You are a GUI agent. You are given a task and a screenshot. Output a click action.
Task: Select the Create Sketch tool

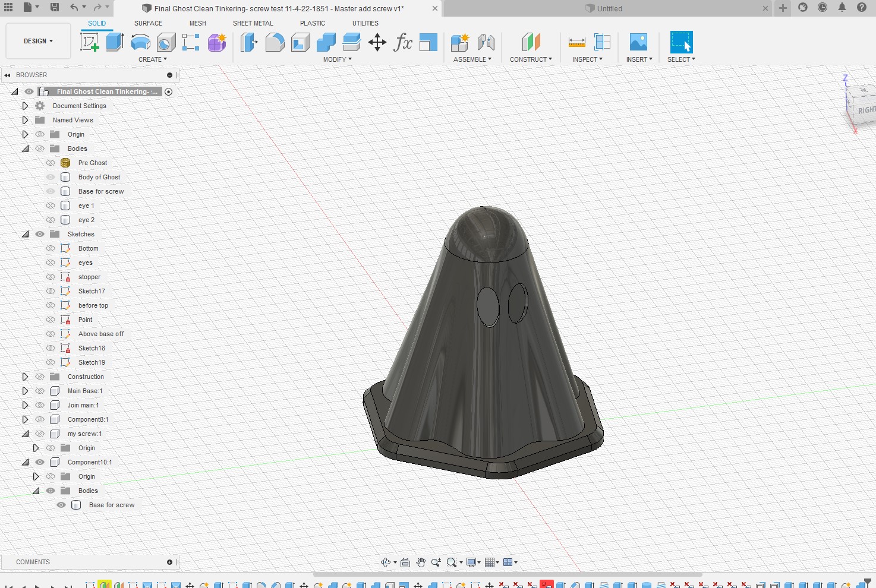[x=90, y=42]
